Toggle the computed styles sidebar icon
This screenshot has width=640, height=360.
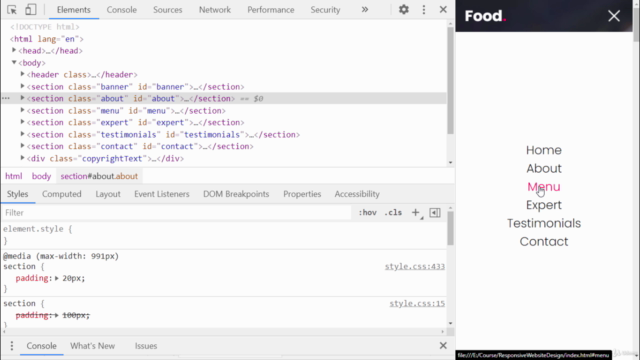[x=435, y=213]
